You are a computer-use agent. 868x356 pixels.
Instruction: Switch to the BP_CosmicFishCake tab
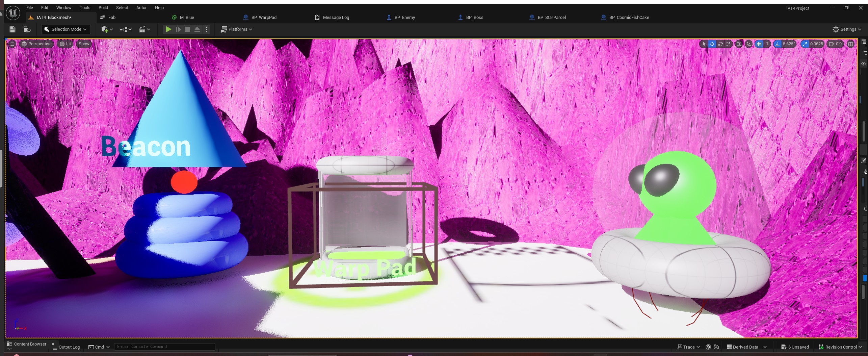point(629,17)
